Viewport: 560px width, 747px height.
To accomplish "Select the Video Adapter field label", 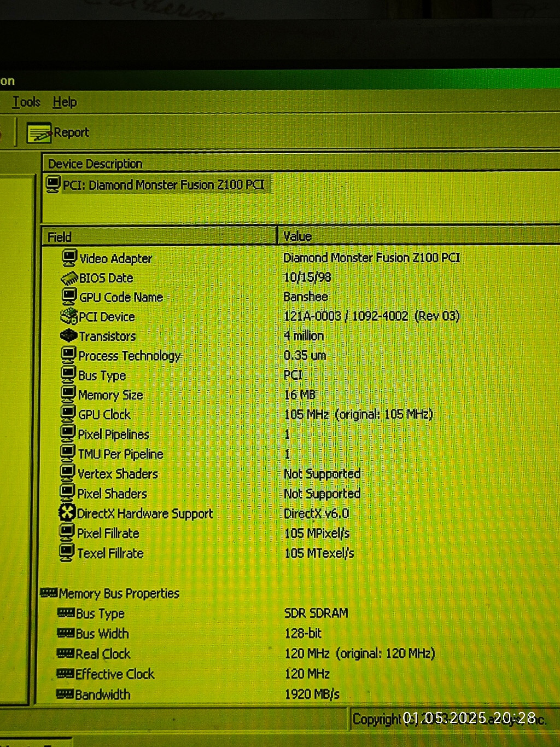I will [x=116, y=258].
